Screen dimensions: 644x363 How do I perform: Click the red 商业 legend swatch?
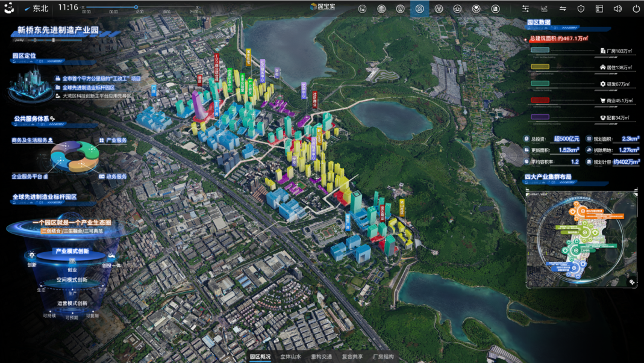540,100
